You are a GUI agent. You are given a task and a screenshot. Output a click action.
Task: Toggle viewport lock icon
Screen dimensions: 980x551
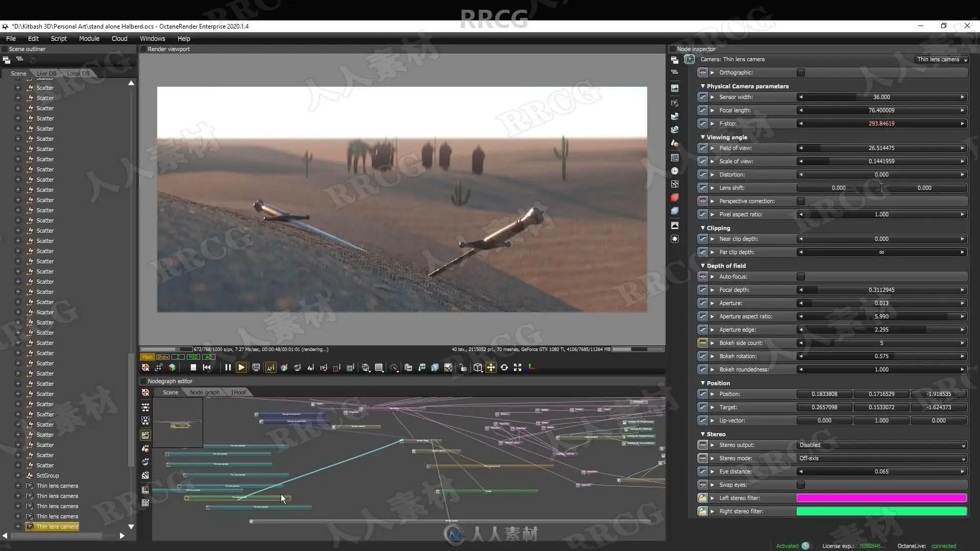coord(462,367)
